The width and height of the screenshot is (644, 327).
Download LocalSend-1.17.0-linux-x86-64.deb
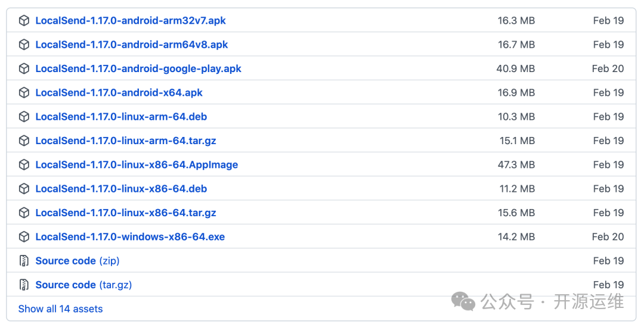click(121, 189)
